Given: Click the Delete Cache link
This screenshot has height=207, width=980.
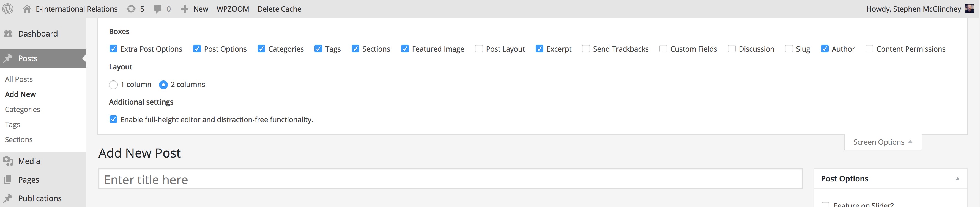Looking at the screenshot, I should point(279,9).
